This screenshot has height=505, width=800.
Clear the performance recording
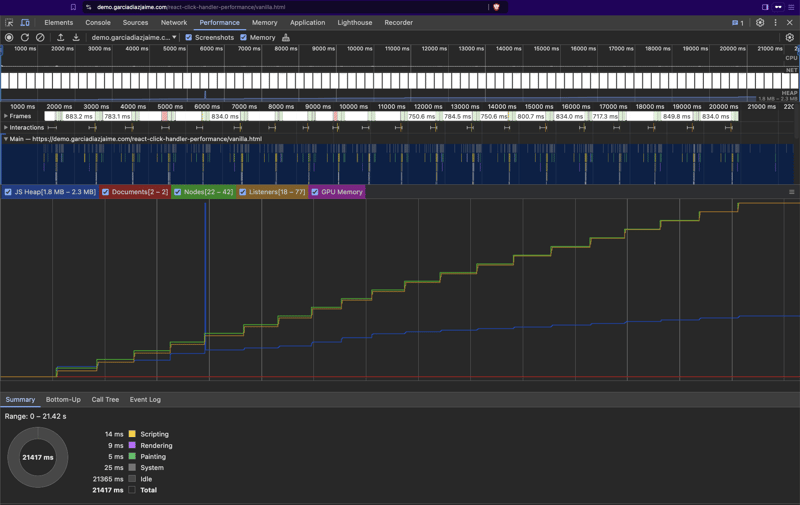point(40,37)
